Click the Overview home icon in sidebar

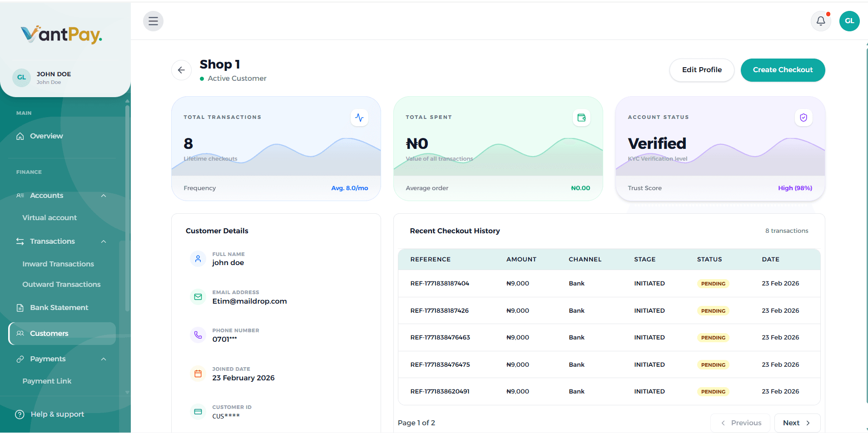pos(20,136)
